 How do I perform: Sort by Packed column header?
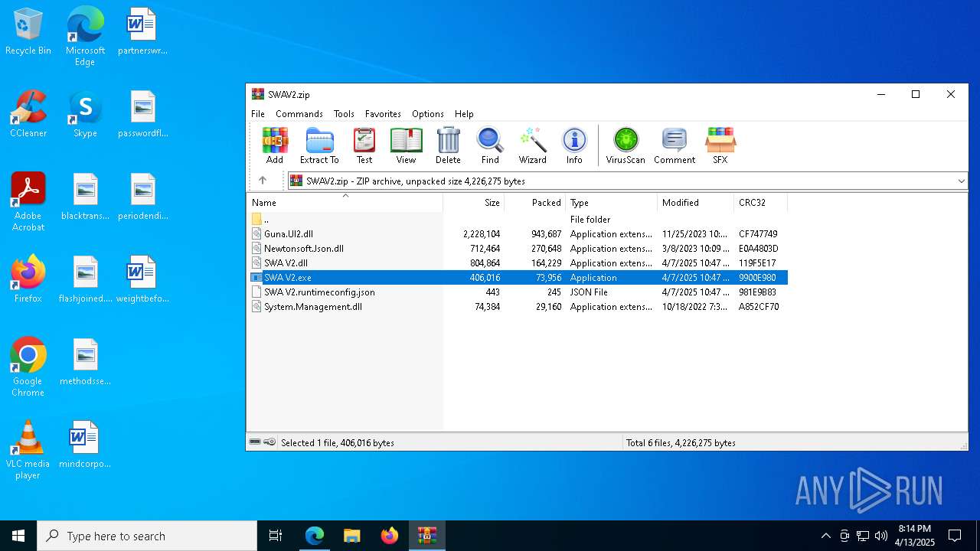(535, 203)
